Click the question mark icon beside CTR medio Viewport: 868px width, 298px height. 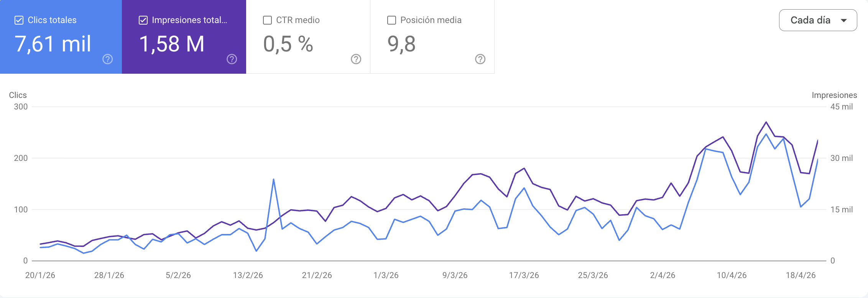pyautogui.click(x=355, y=59)
